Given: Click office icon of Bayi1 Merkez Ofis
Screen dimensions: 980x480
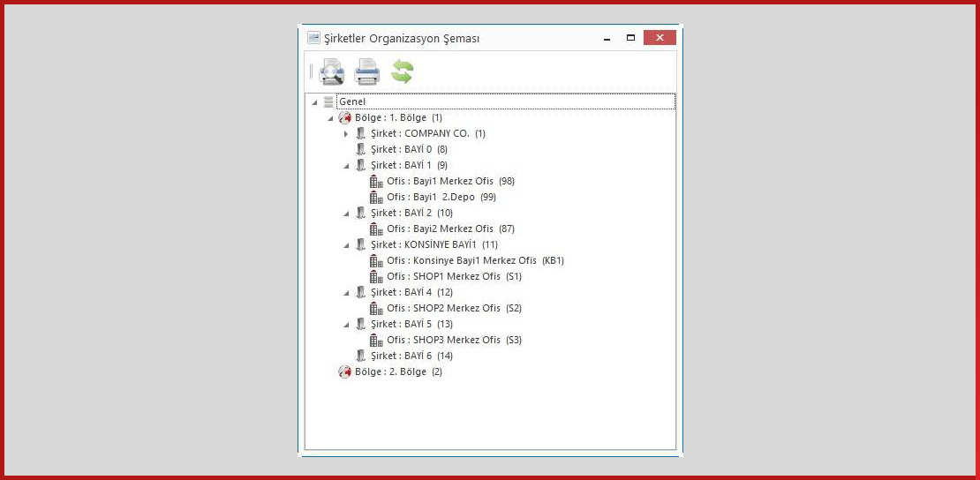Looking at the screenshot, I should point(376,181).
